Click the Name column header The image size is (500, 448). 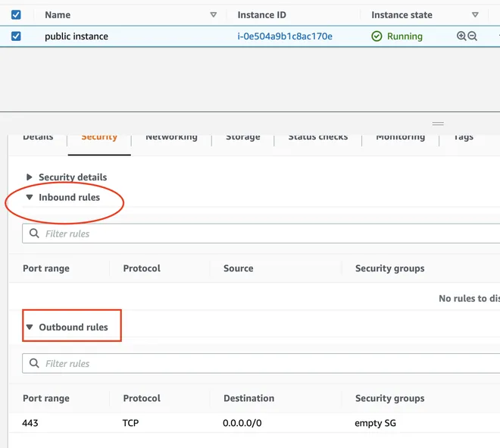pos(58,14)
